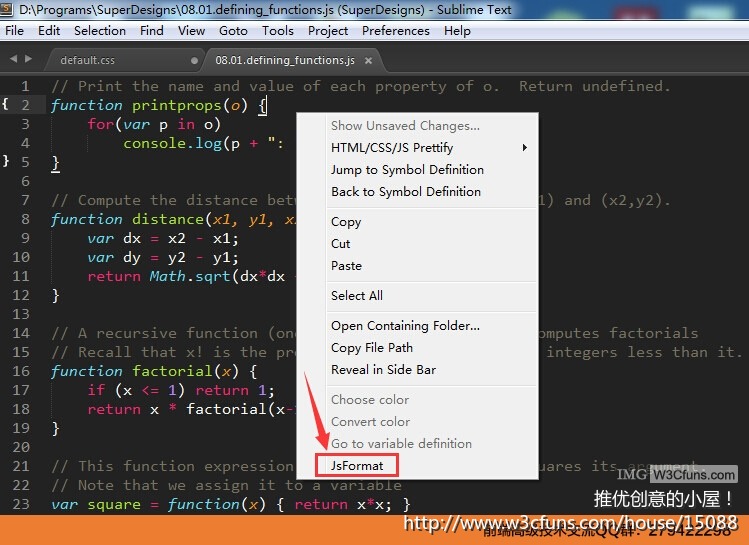Click the closing brace on line 12

tap(55, 296)
